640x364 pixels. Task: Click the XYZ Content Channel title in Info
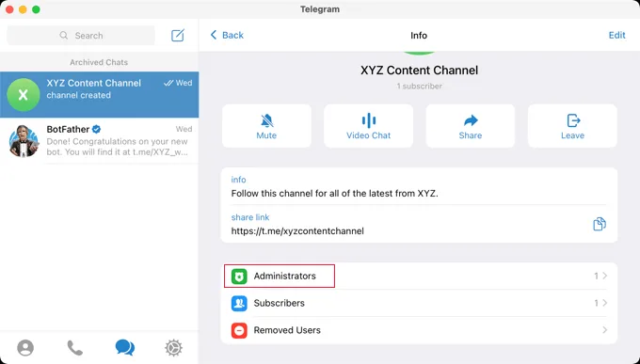[419, 71]
